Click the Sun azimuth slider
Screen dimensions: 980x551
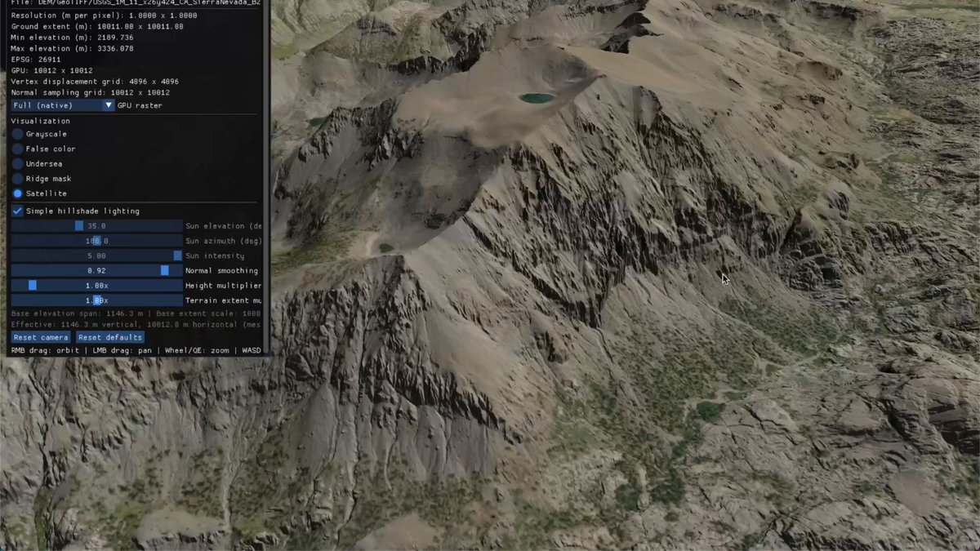tap(97, 241)
